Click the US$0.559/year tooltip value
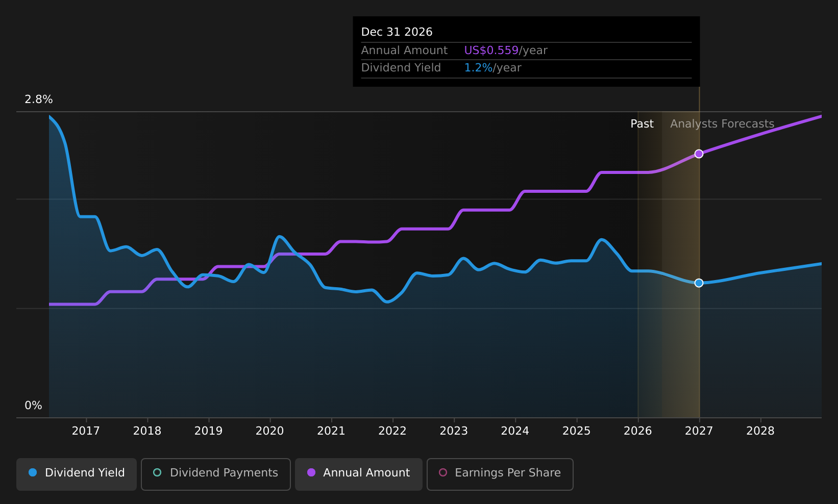 pos(506,51)
